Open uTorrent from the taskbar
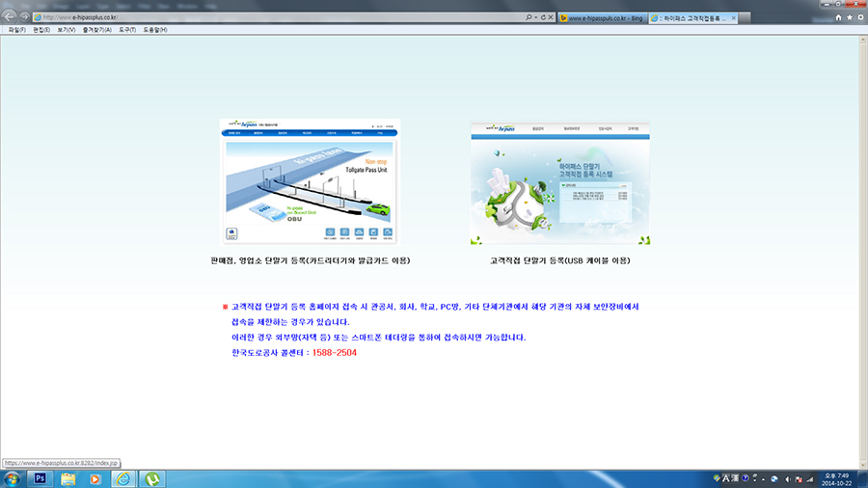The image size is (868, 488). (151, 477)
